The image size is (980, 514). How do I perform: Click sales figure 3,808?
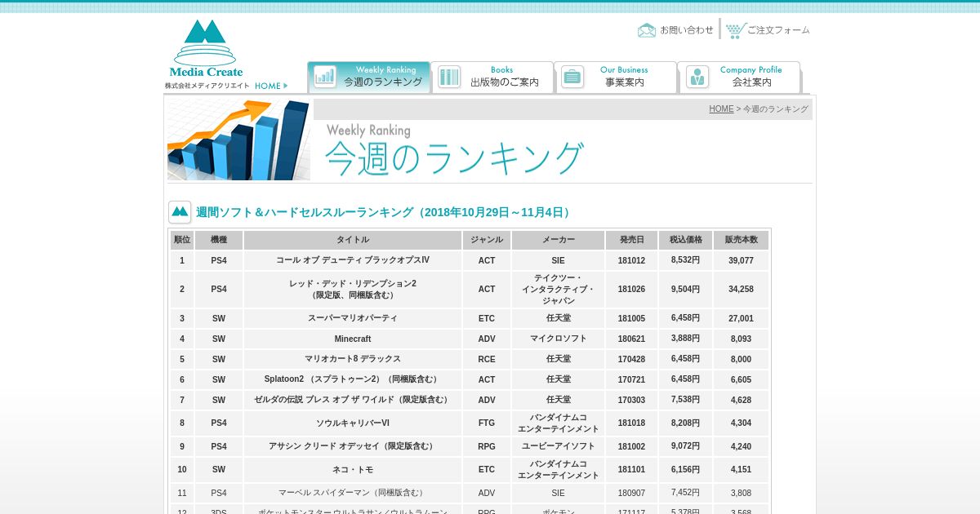(x=742, y=493)
